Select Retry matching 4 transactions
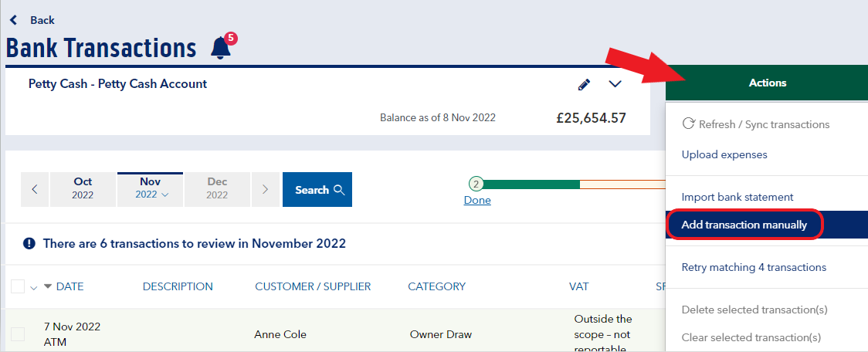 tap(754, 267)
